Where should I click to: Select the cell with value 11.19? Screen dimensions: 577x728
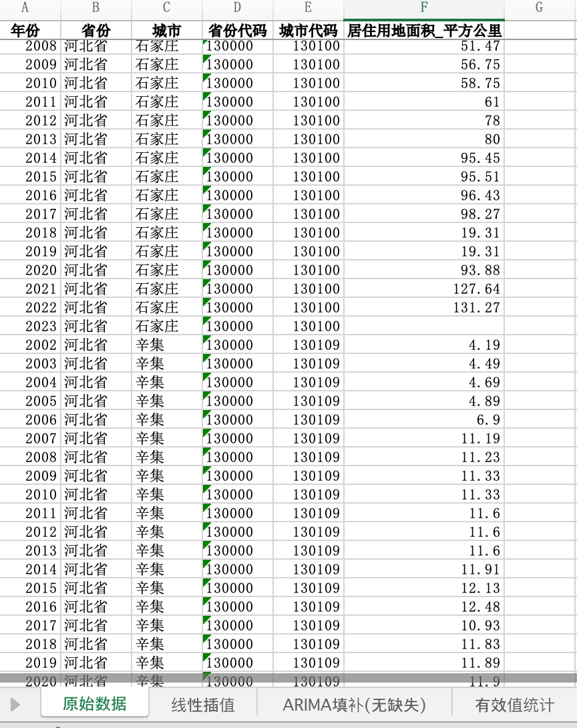pos(424,438)
